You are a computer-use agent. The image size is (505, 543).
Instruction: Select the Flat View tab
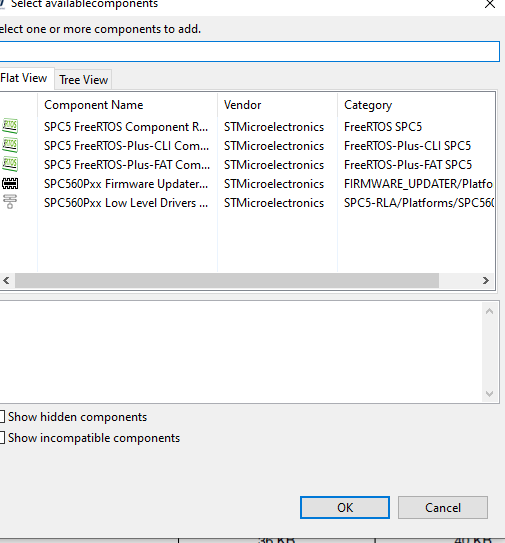point(24,78)
